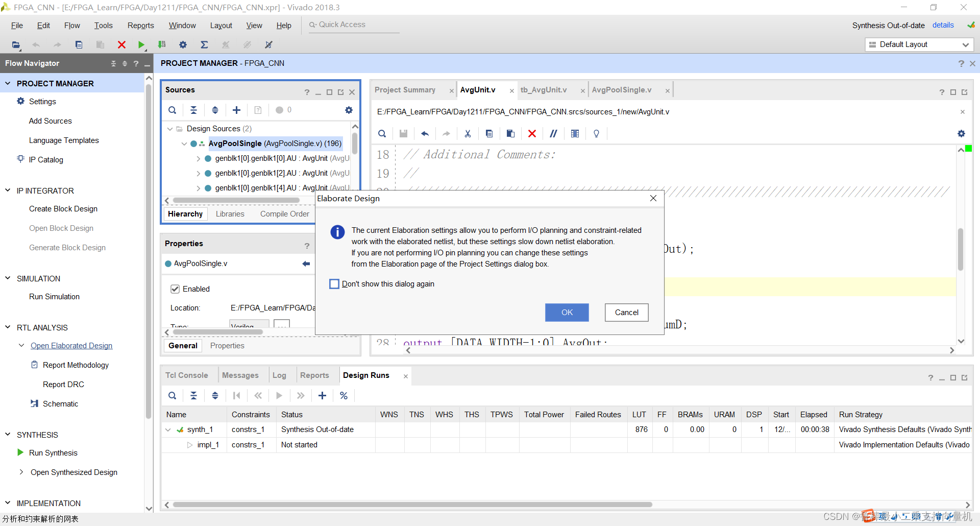Switch to Tcl Console tab
This screenshot has width=980, height=526.
(186, 375)
